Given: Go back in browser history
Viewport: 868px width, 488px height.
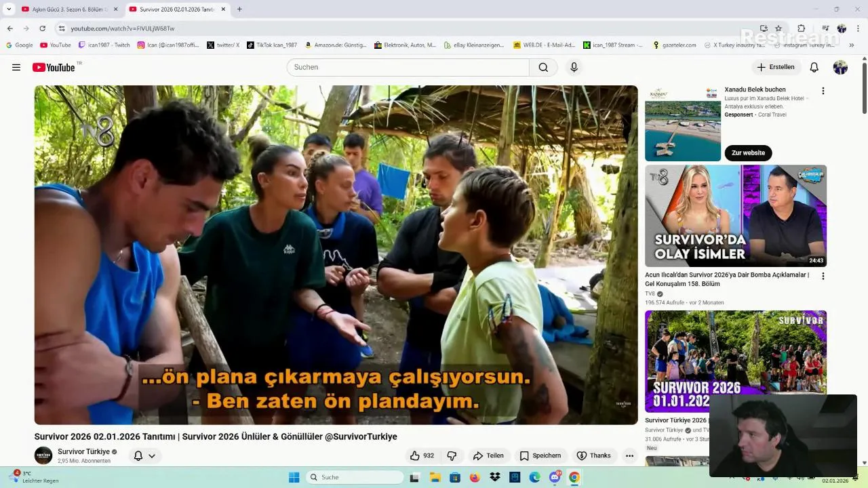Looking at the screenshot, I should point(9,28).
